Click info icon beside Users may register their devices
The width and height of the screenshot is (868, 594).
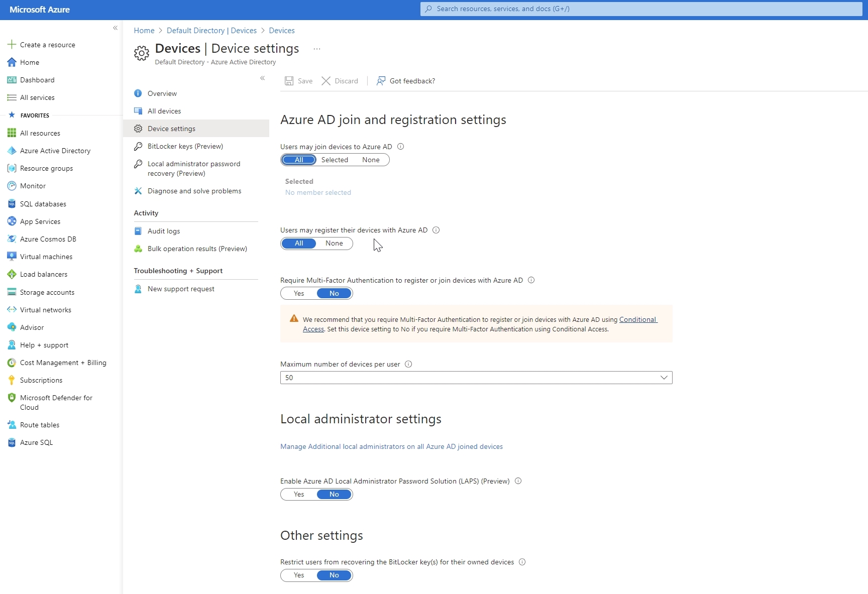pos(436,230)
